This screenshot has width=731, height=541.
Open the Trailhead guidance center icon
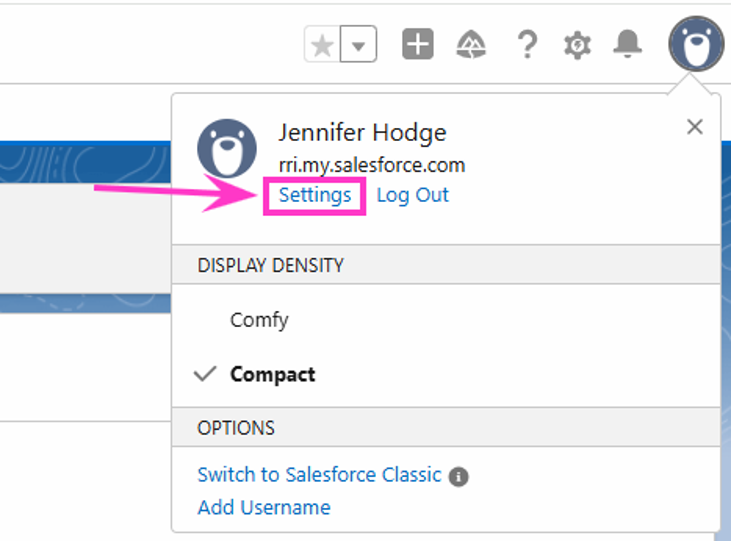(471, 45)
